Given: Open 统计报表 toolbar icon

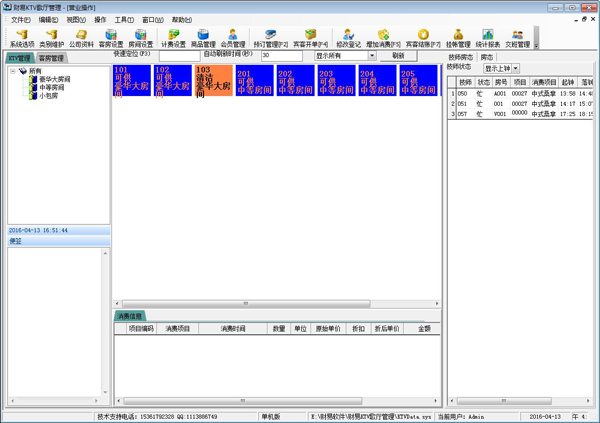Looking at the screenshot, I should tap(488, 38).
